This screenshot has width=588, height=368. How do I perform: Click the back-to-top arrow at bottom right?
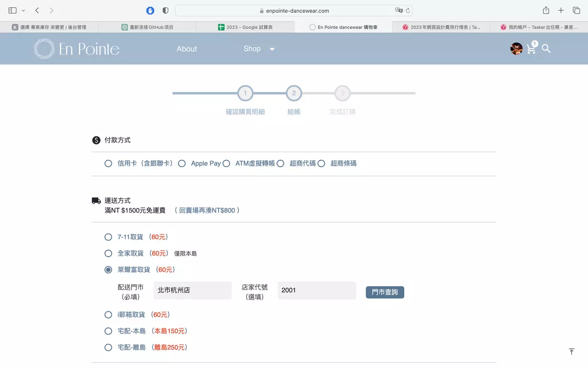[x=571, y=351]
